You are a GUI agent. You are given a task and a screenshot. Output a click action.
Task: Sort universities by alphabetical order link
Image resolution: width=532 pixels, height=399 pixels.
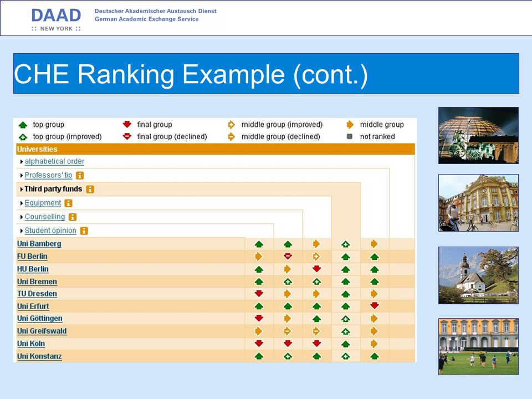tap(55, 161)
